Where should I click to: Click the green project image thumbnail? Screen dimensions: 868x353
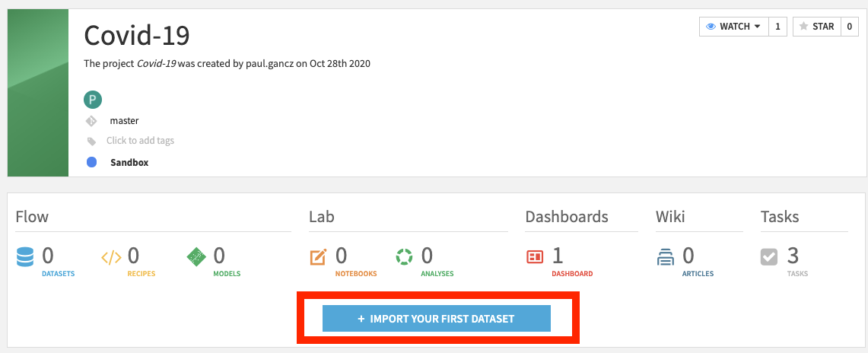click(x=38, y=93)
